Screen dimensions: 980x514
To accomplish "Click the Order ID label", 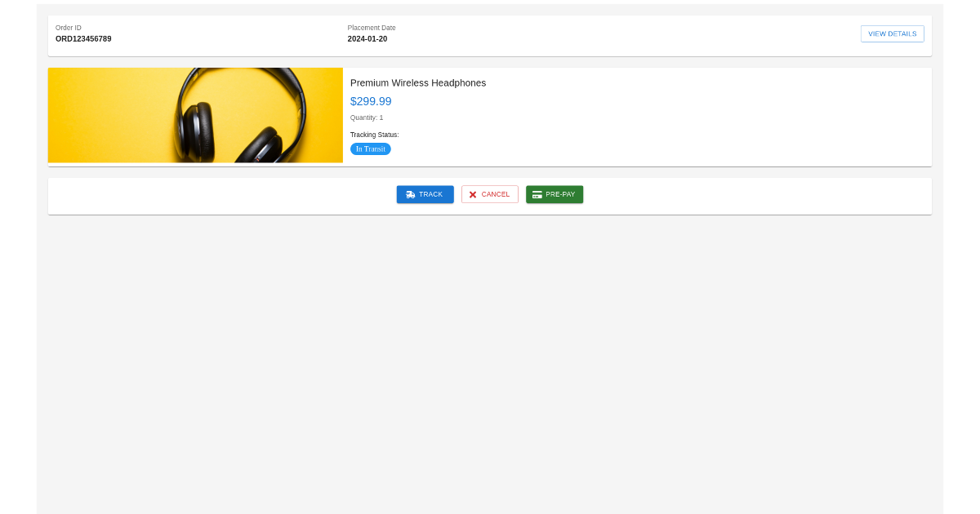I will point(69,28).
